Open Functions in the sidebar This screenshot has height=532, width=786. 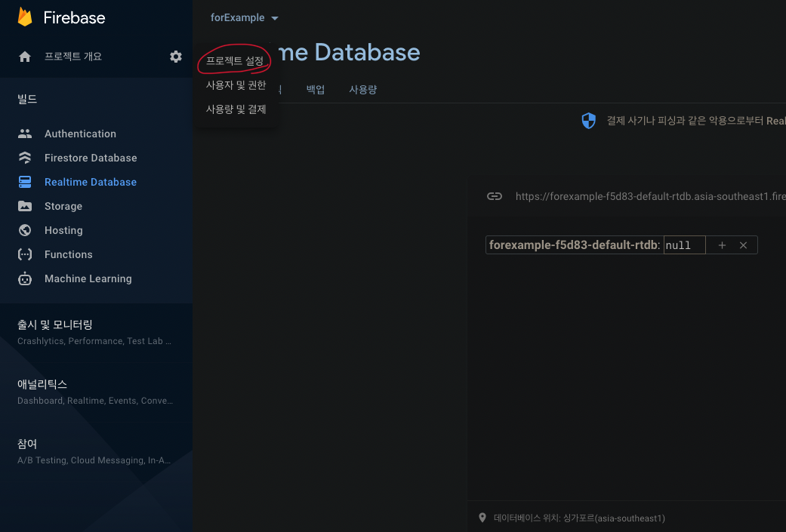69,254
